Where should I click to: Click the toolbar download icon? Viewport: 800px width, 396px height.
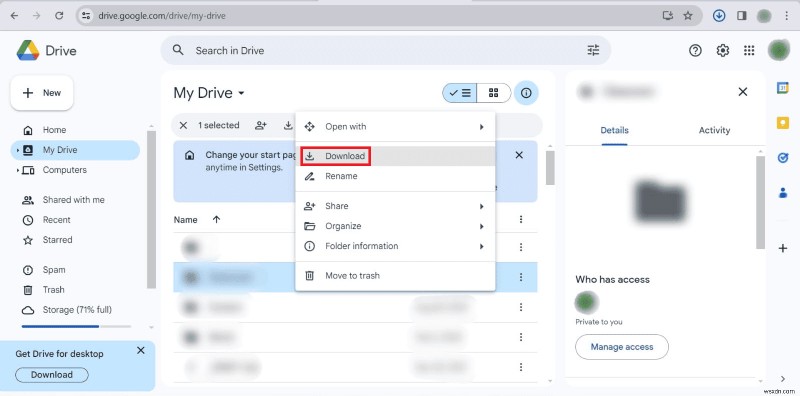tap(288, 126)
